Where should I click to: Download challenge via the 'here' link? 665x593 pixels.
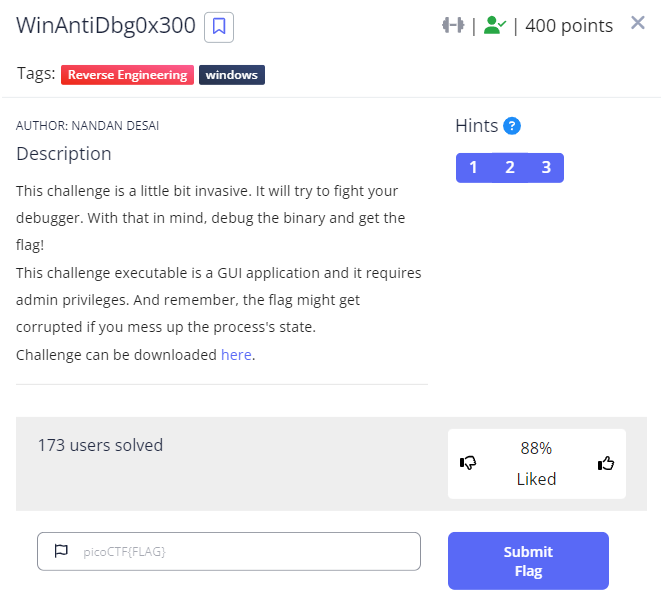(236, 354)
